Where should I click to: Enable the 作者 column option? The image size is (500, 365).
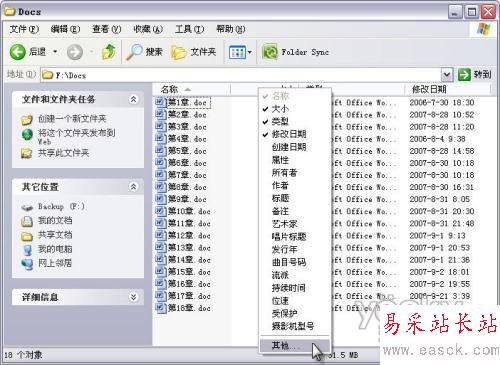pyautogui.click(x=295, y=185)
